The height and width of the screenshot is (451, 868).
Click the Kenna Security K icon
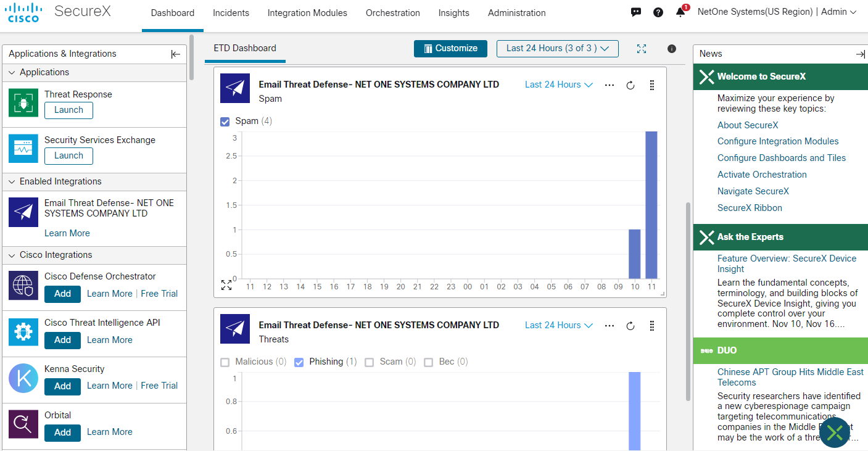23,378
